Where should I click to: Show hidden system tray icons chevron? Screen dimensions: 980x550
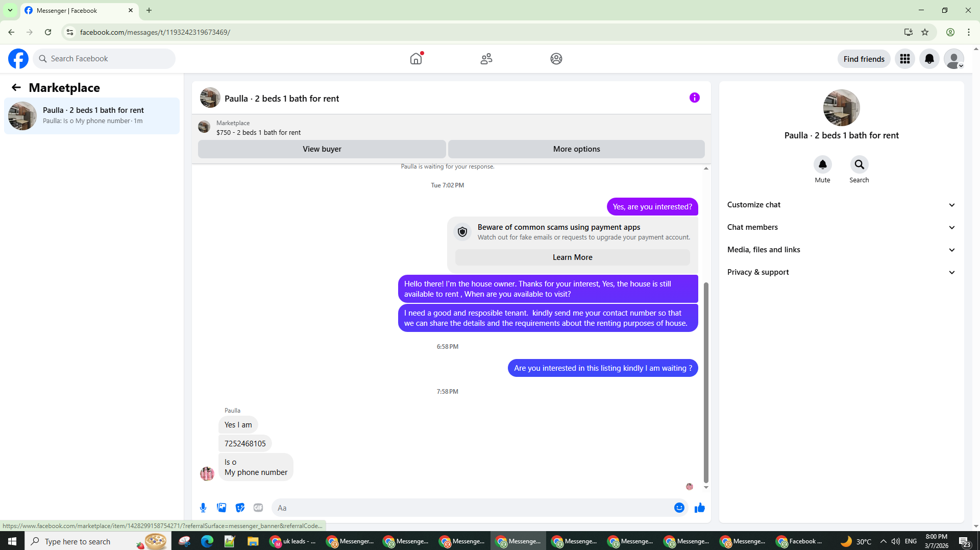coord(884,541)
